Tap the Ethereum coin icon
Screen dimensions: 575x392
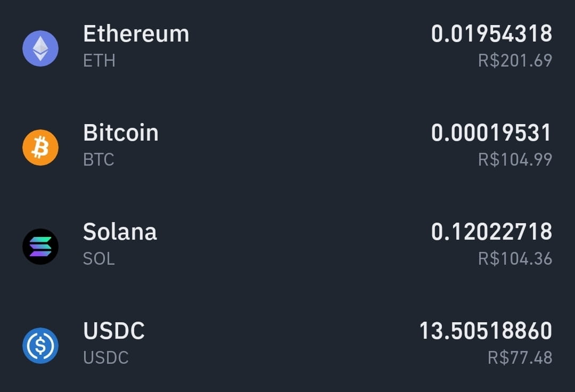coord(40,48)
